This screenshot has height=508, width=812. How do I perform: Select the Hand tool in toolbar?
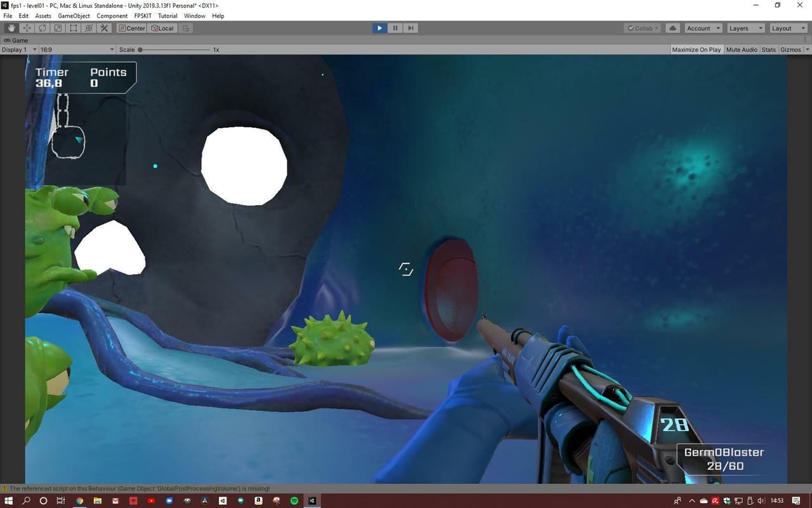point(11,28)
